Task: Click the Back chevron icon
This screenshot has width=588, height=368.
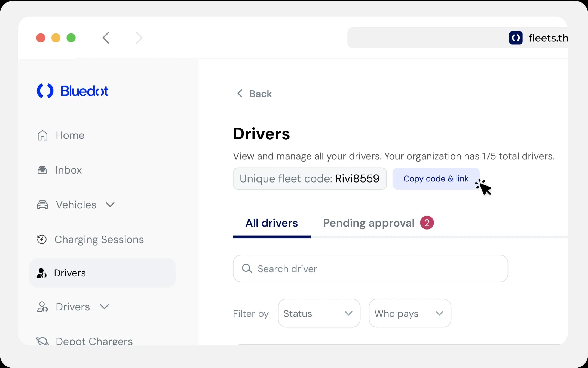Action: pos(240,94)
